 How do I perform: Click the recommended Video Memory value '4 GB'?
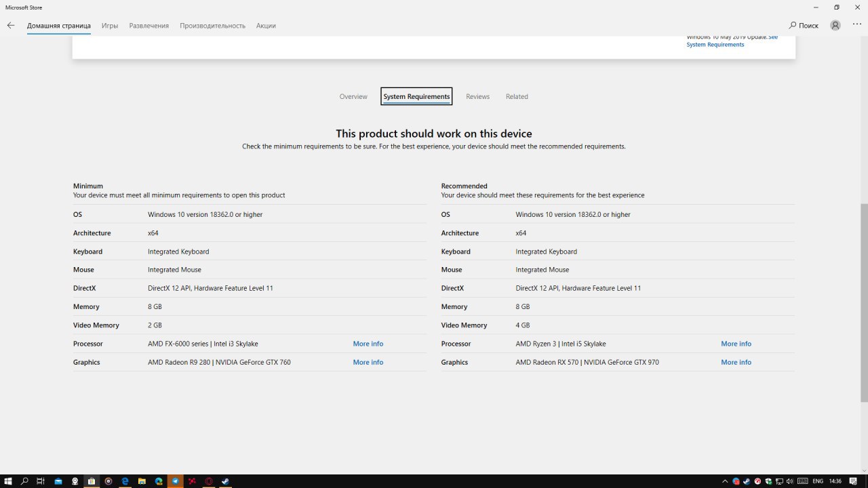[523, 325]
